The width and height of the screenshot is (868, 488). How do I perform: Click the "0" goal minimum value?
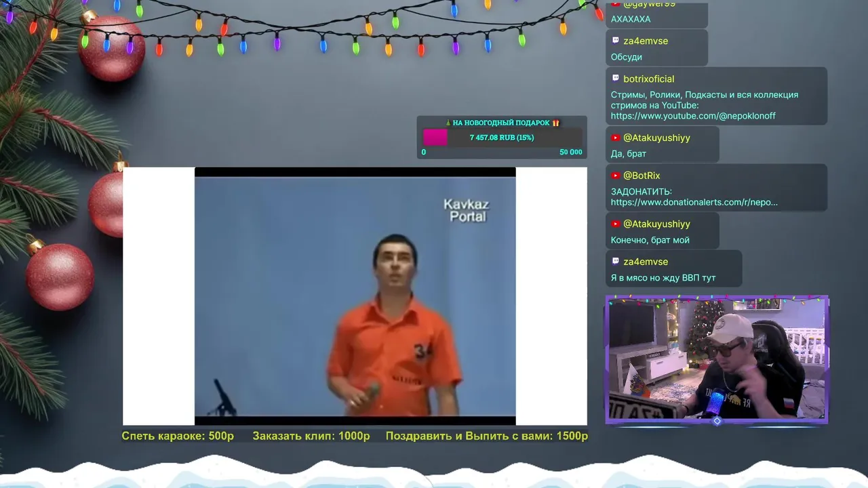(424, 152)
